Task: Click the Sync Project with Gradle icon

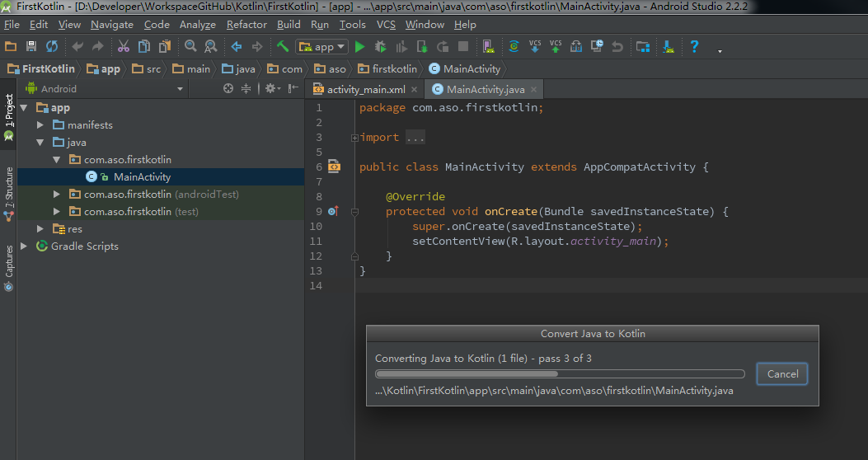Action: coord(514,46)
